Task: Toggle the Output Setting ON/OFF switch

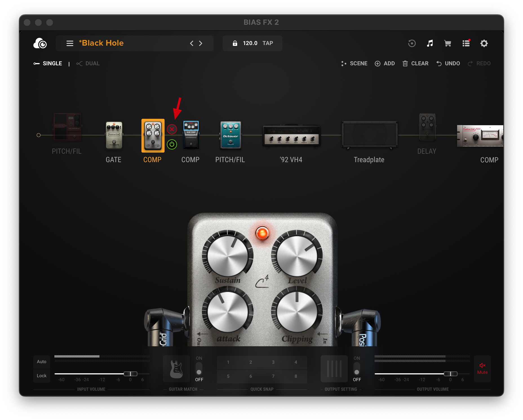Action: click(x=357, y=369)
